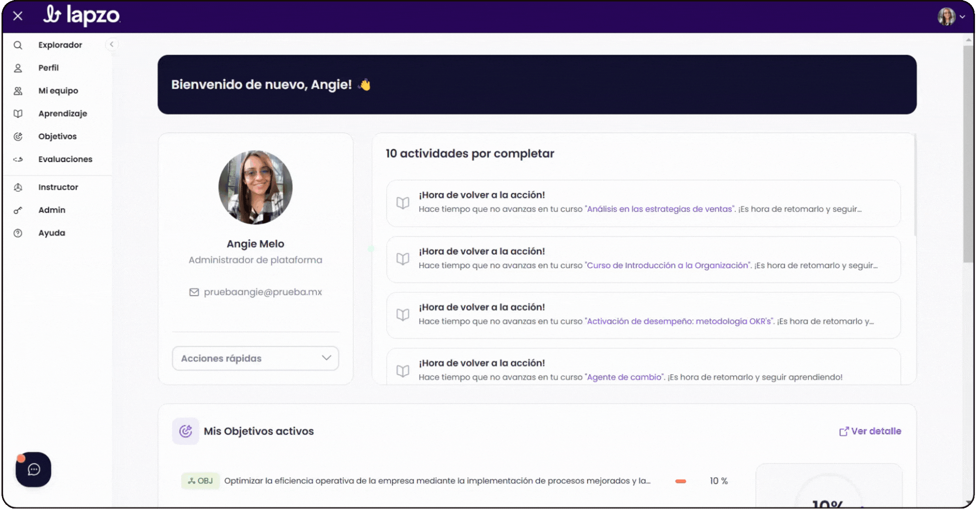Click the Evaluaciones icon in sidebar
The image size is (980, 509).
(x=18, y=159)
